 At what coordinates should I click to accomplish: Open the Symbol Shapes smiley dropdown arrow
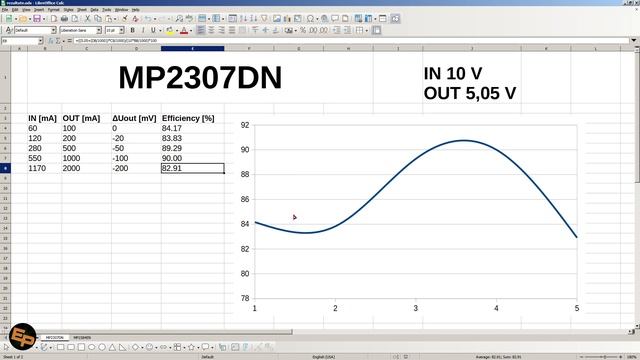(156, 348)
